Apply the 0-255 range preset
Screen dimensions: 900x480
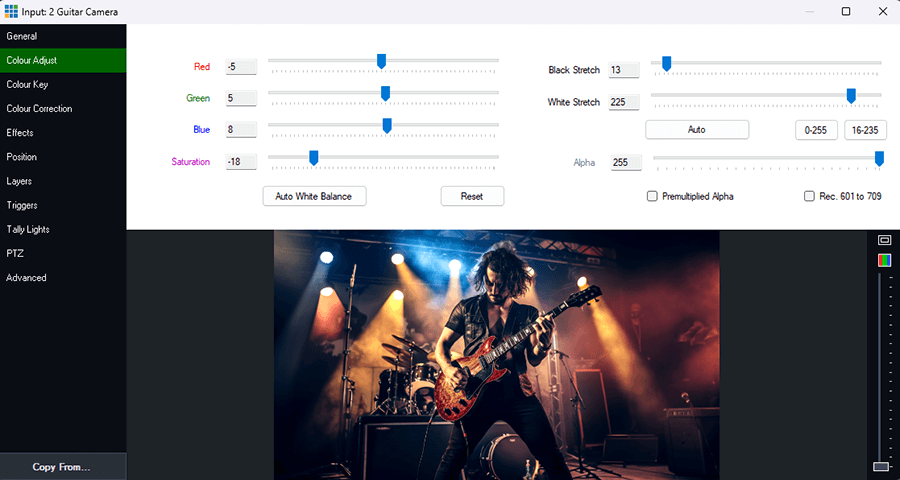(817, 130)
